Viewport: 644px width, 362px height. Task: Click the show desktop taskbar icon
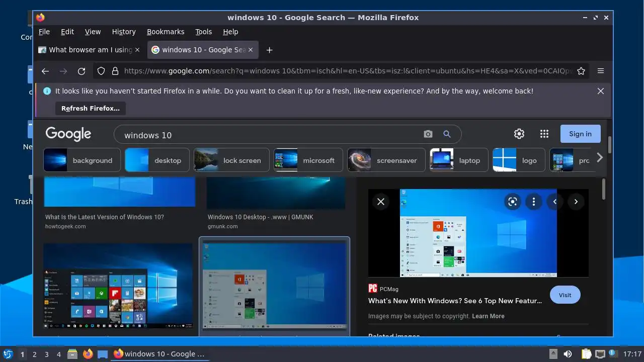click(103, 354)
